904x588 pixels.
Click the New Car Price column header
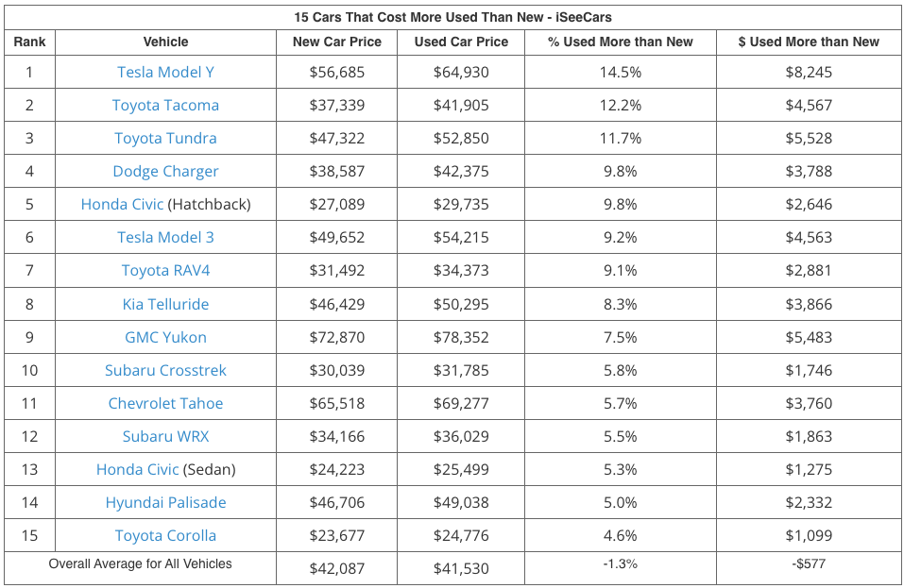click(337, 42)
